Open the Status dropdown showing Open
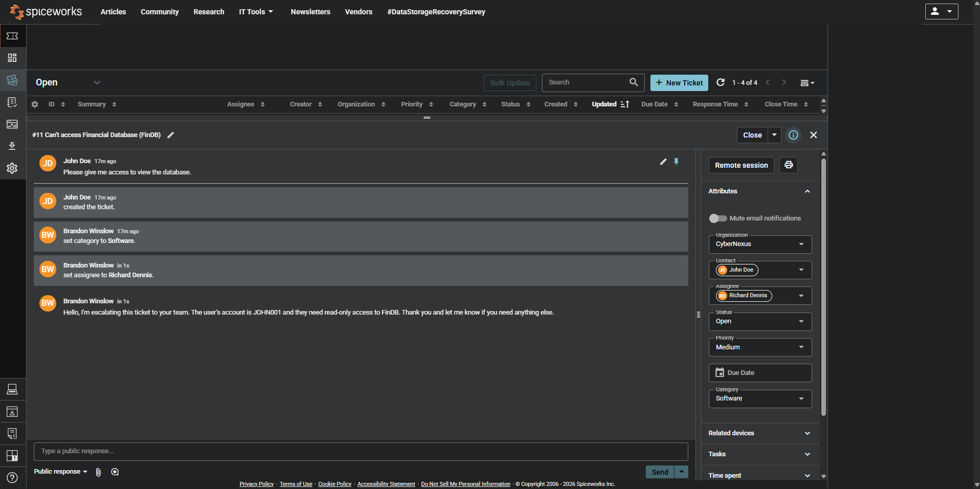Viewport: 980px width, 489px height. coord(760,321)
